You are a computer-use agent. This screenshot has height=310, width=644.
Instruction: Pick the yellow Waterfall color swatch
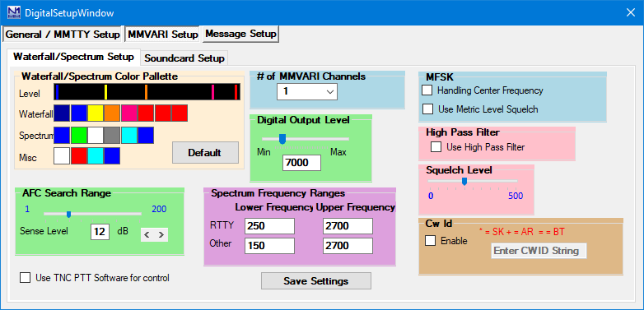(96, 113)
